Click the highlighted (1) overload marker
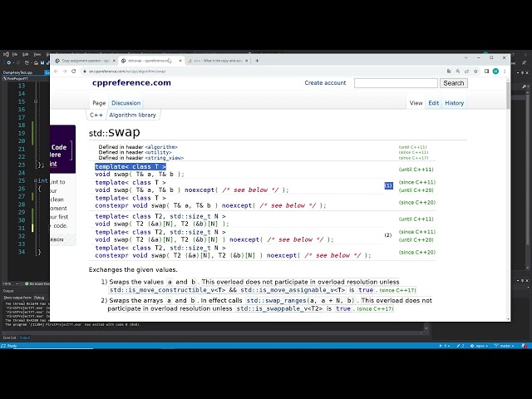This screenshot has height=399, width=532. pyautogui.click(x=388, y=185)
